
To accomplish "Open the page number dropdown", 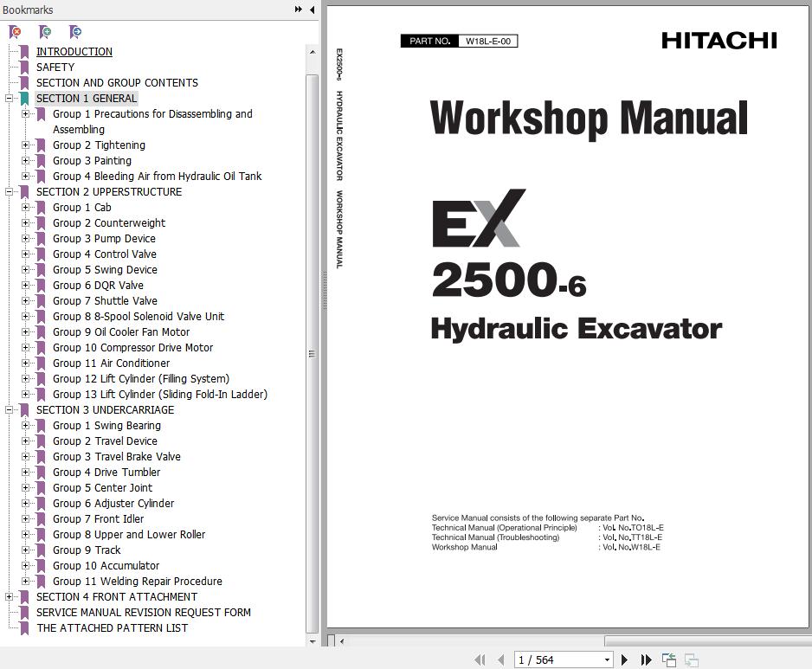I will click(x=607, y=659).
